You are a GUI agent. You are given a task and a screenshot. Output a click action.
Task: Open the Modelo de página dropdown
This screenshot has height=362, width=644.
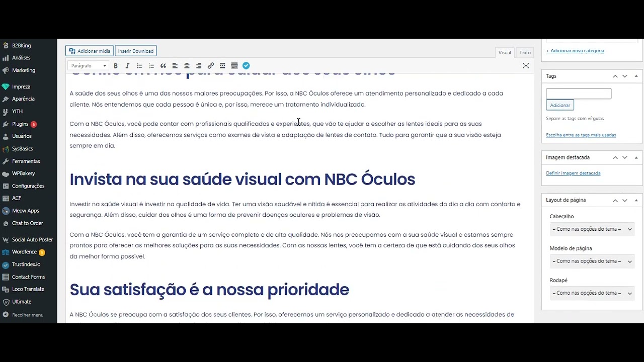[x=592, y=261]
